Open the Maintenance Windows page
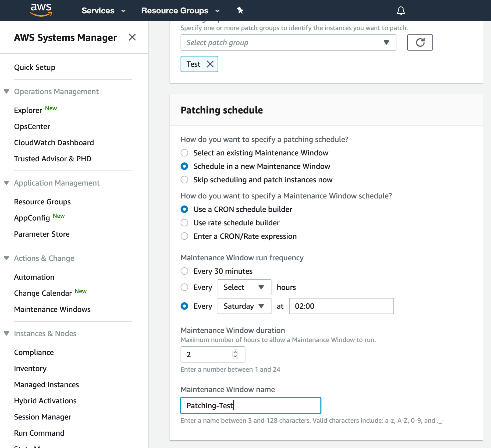 click(x=52, y=309)
